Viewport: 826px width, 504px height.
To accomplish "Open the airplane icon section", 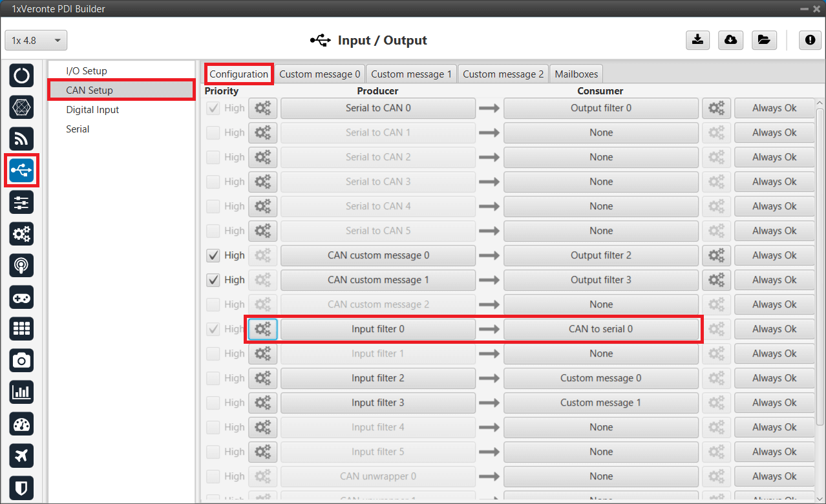I will point(21,456).
